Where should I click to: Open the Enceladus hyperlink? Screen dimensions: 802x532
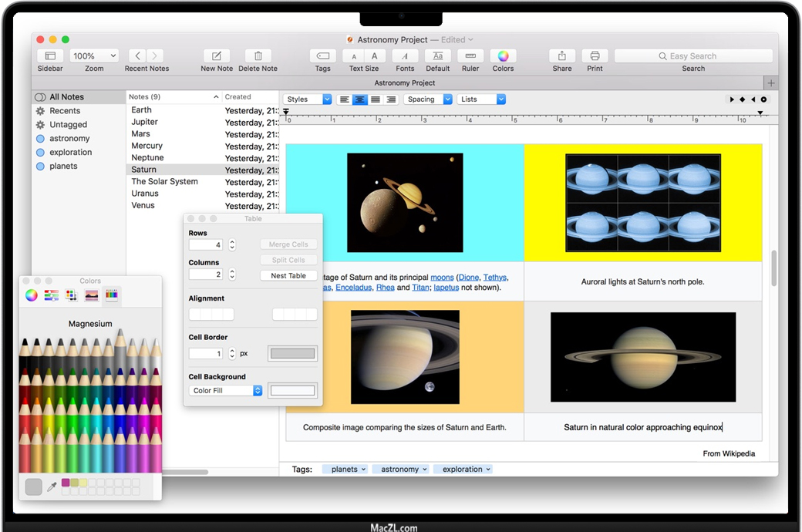[x=352, y=288]
